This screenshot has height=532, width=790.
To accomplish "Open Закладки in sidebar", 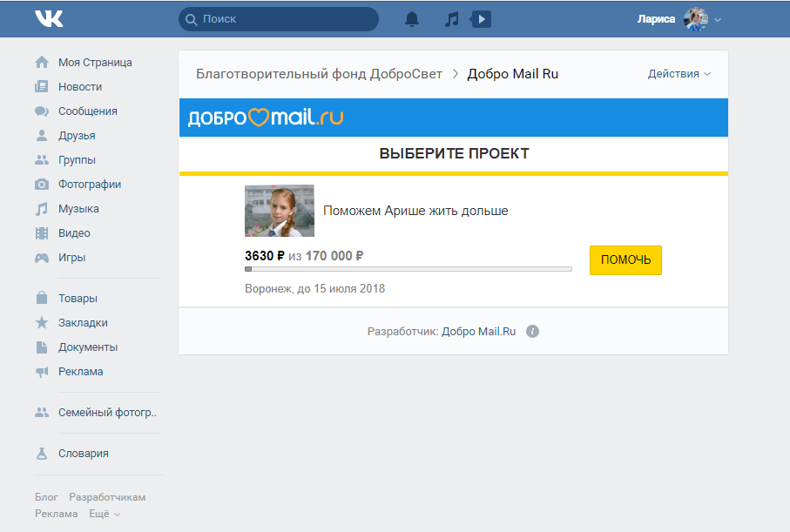I will point(83,322).
